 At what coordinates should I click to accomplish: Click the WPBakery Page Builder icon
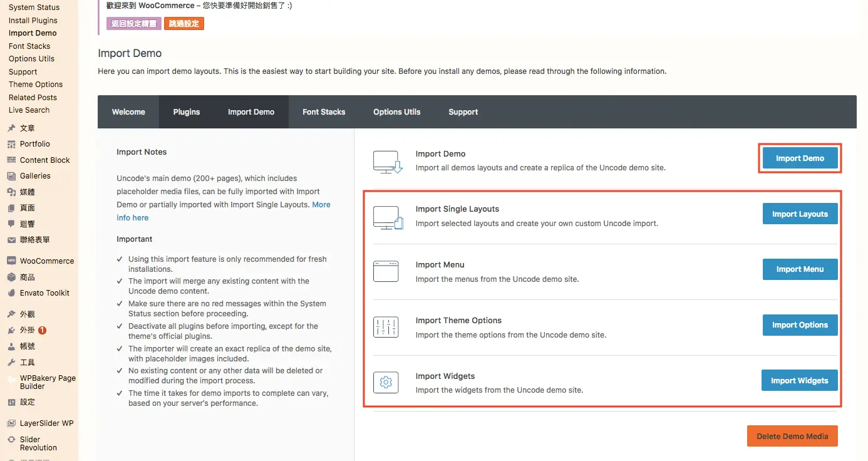[11, 379]
